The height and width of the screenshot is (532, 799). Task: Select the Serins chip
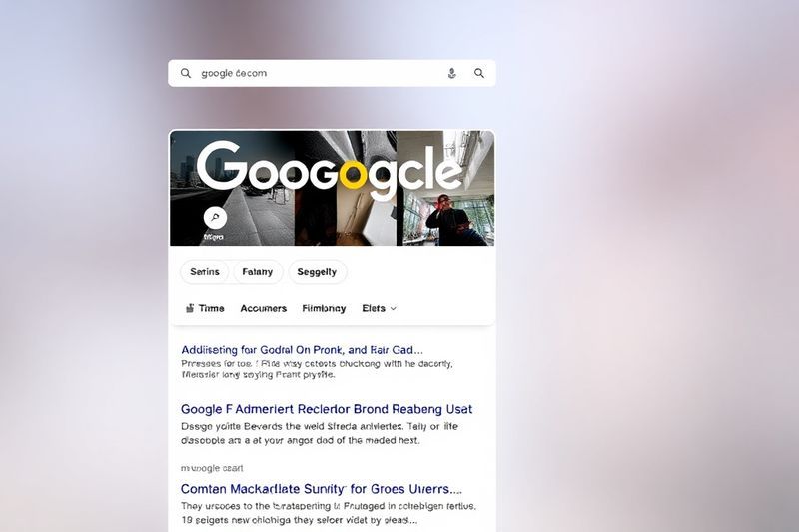pos(205,271)
